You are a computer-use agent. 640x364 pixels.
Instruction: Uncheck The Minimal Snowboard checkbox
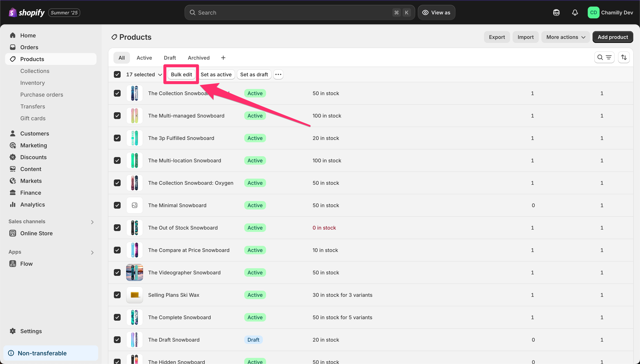pyautogui.click(x=117, y=205)
